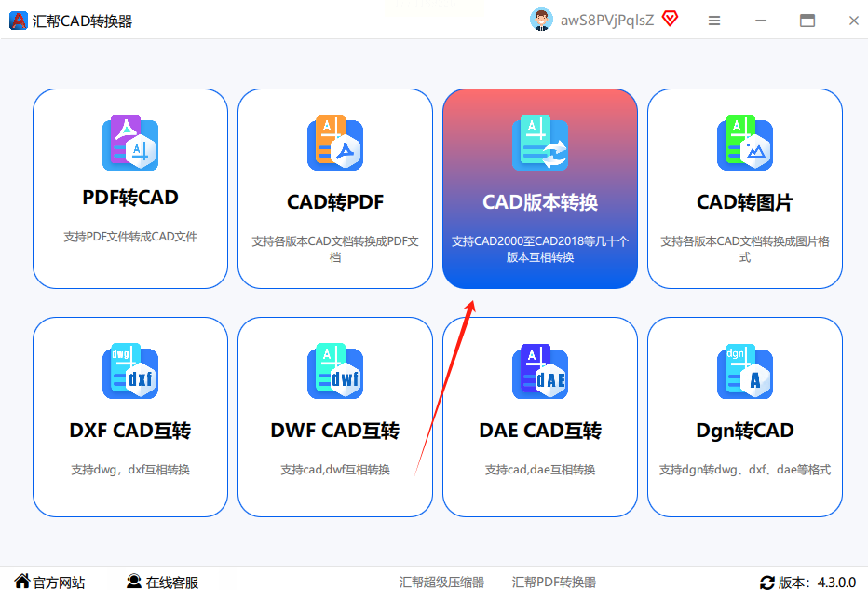868x590 pixels.
Task: Click the headset icon beside 在线客服
Action: (x=134, y=581)
